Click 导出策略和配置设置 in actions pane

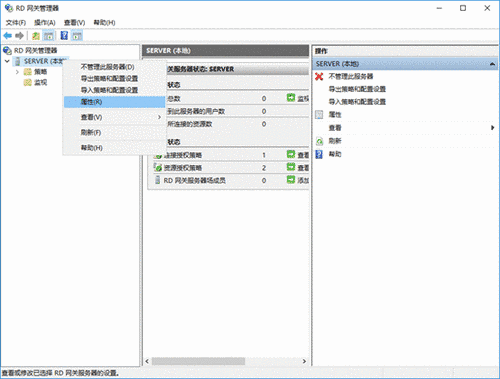click(357, 89)
